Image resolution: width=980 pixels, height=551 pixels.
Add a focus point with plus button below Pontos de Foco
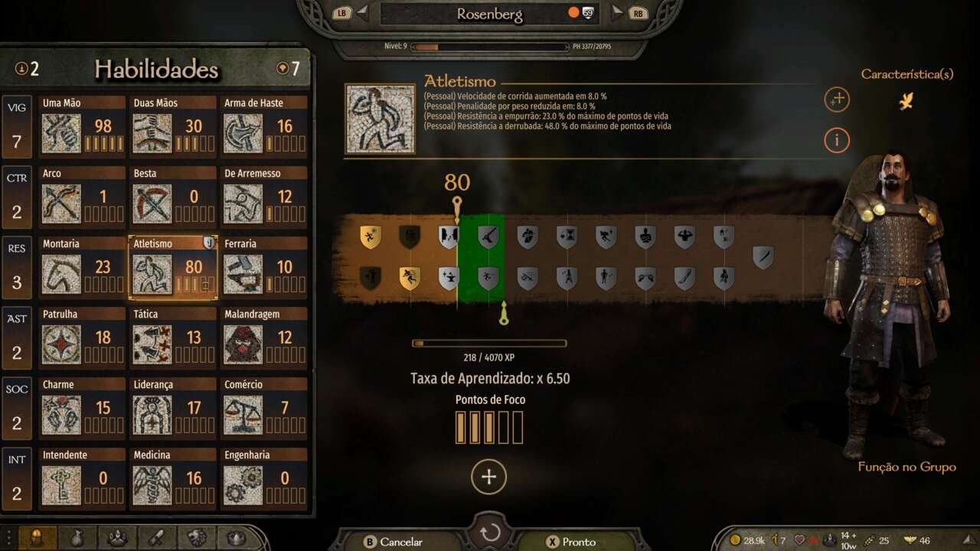(x=488, y=477)
